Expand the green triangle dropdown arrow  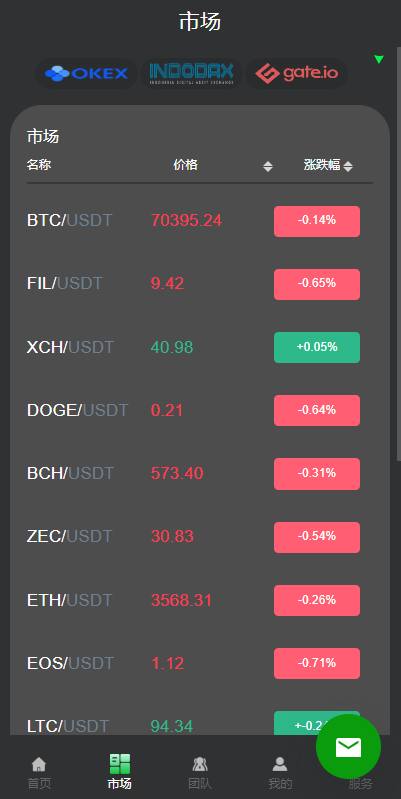click(379, 59)
